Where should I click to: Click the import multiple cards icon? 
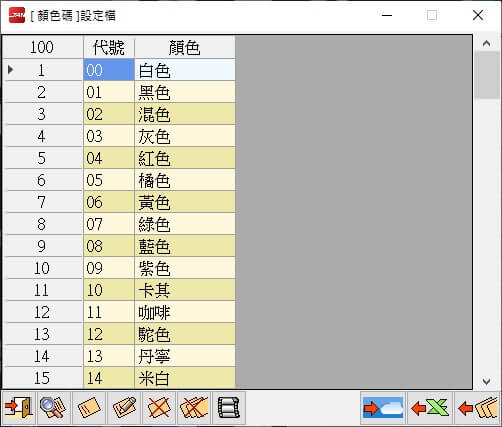pos(477,407)
